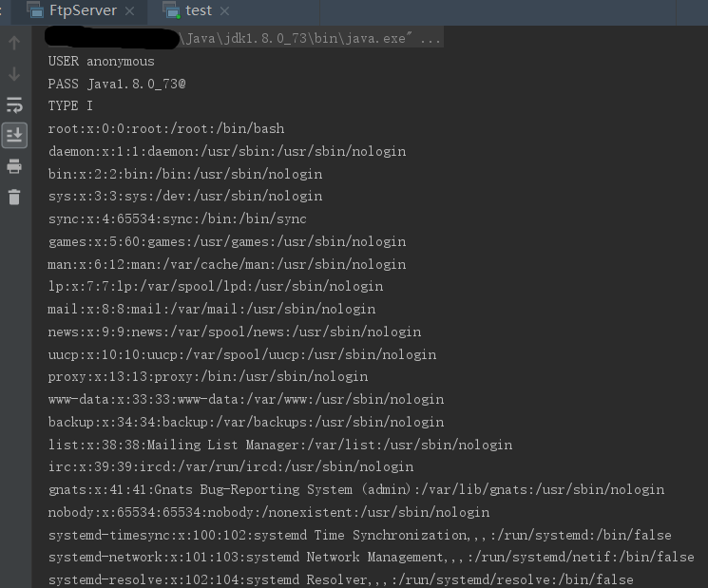Screen dimensions: 708x588
Task: Close the FtpServer tab
Action: pos(130,11)
